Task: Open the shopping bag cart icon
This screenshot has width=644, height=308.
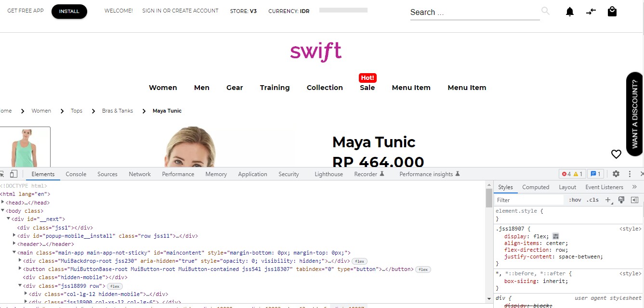Action: pos(612,11)
